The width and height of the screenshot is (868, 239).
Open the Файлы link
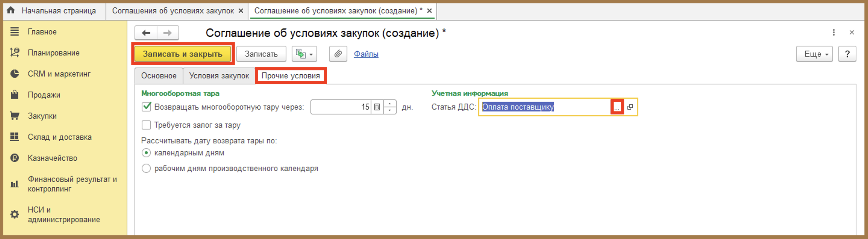pos(366,54)
